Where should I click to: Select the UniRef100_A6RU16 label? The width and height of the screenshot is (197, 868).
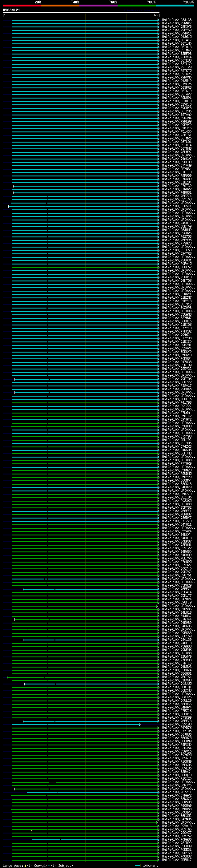click(177, 714)
